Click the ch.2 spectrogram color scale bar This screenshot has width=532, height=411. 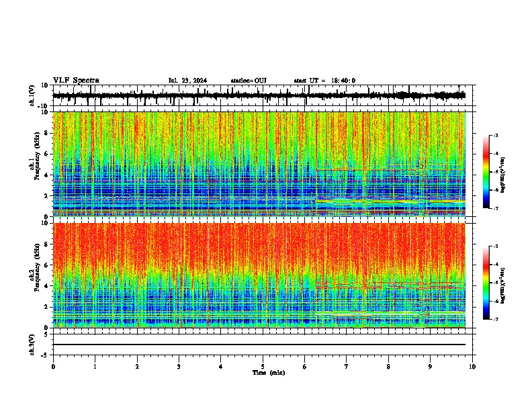[x=486, y=283]
